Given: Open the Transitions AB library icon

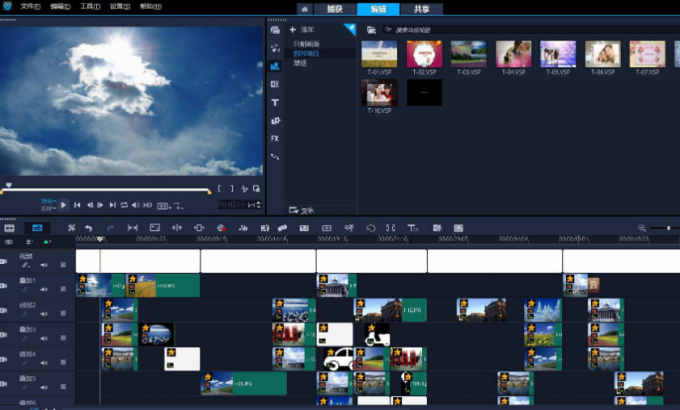Looking at the screenshot, I should pyautogui.click(x=275, y=84).
